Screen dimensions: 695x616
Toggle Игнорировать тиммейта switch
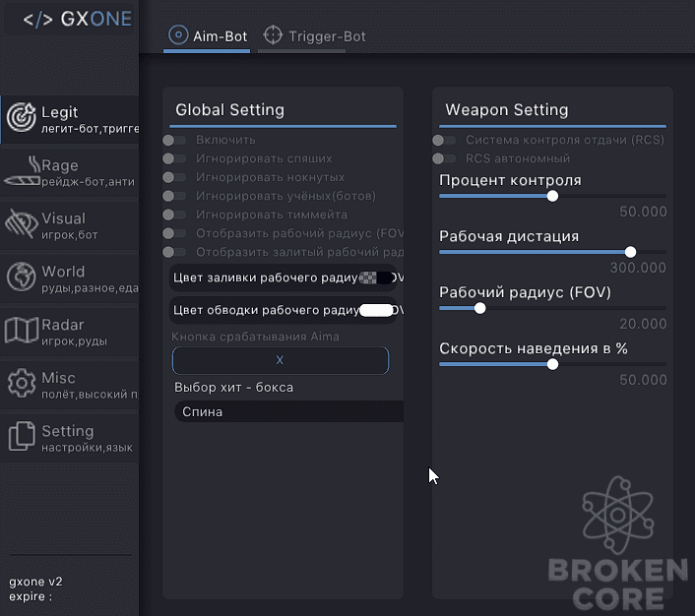174,215
